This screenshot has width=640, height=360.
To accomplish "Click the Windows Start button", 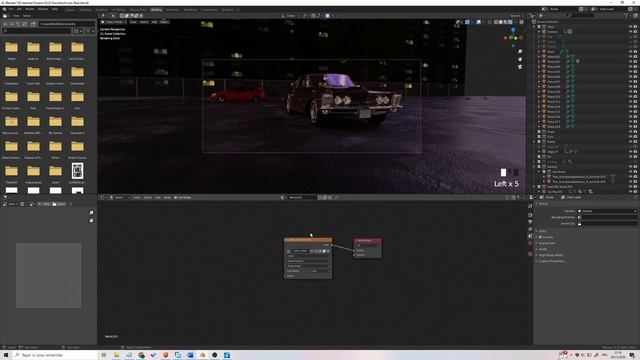I will click(x=6, y=355).
